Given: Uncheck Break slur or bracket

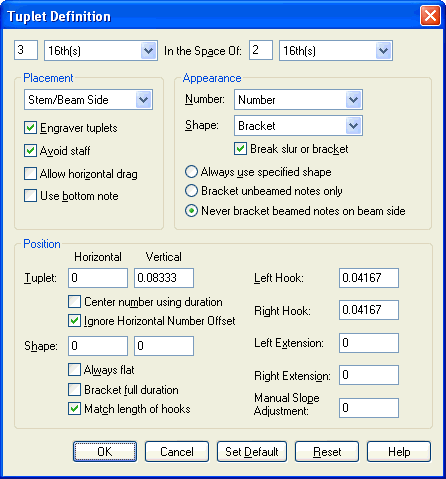Looking at the screenshot, I should (240, 149).
